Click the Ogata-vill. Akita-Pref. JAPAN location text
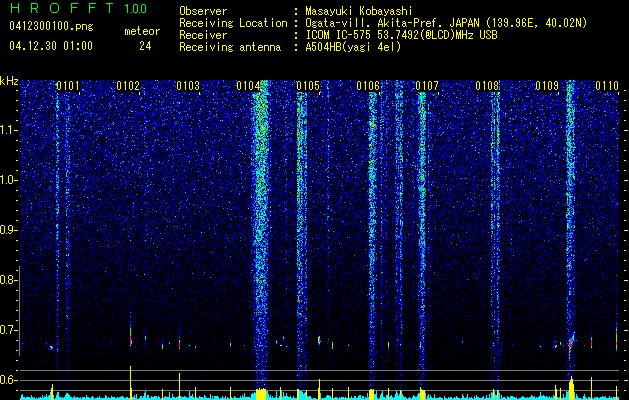 coord(446,23)
